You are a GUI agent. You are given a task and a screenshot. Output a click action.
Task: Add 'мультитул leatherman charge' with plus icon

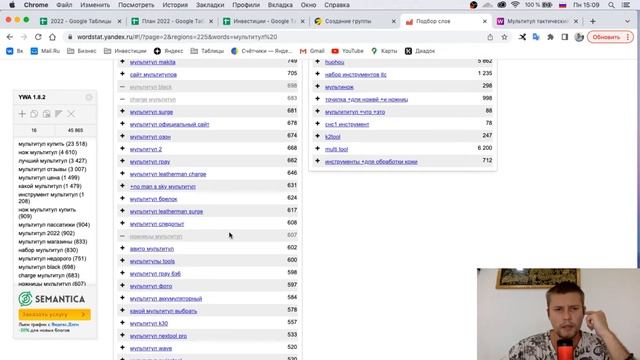(122, 173)
